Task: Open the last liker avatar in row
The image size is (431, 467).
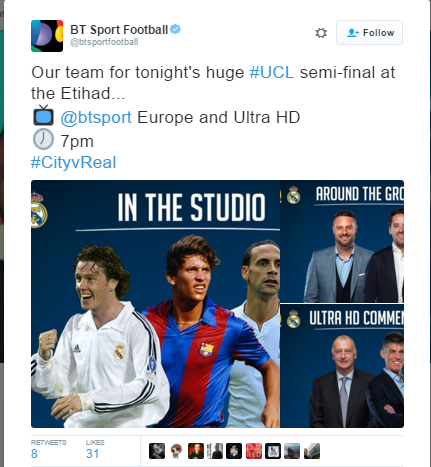Action: pos(312,451)
